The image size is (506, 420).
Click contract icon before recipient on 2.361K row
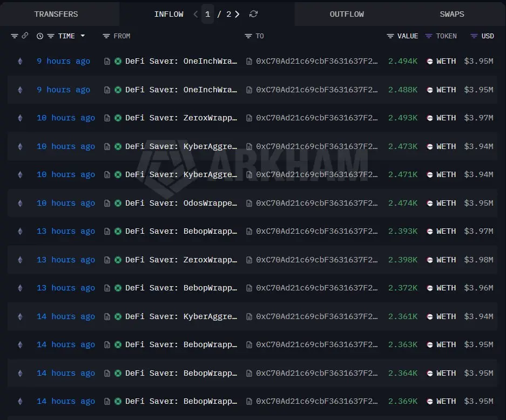(x=249, y=316)
